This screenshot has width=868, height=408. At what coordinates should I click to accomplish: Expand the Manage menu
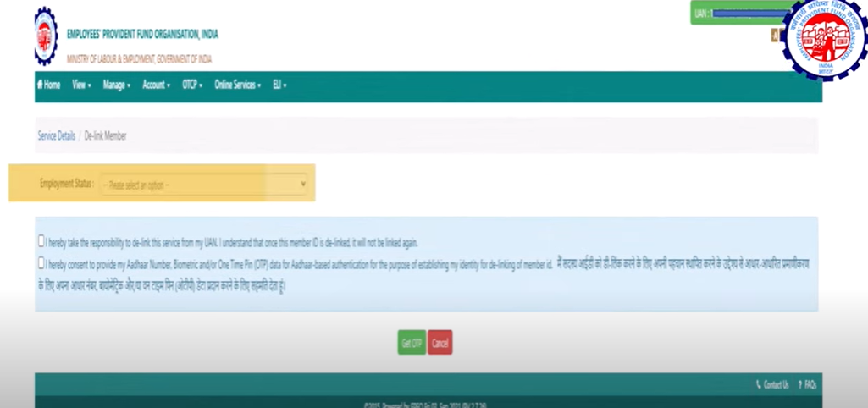click(x=116, y=85)
